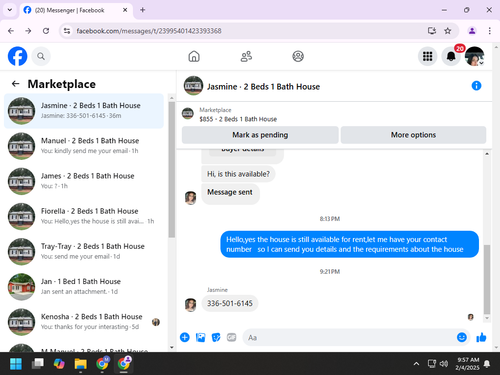
Task: Open Manuel 2 Beds 1 Bath House chat
Action: click(x=84, y=146)
